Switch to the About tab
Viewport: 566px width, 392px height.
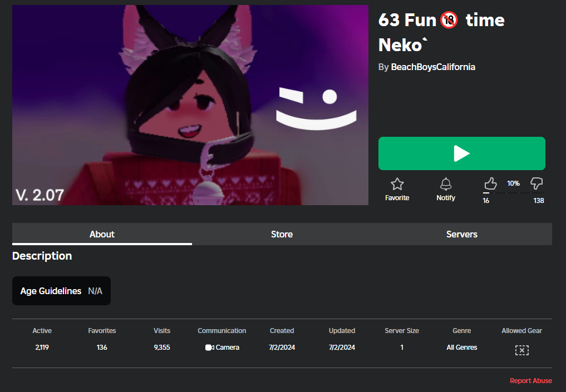coord(102,234)
